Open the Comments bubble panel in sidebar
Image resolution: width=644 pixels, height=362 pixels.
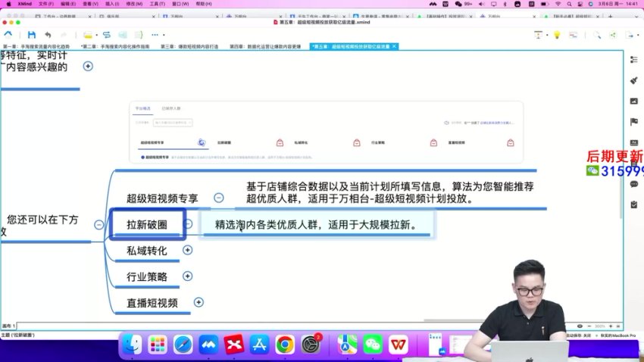pos(633,184)
